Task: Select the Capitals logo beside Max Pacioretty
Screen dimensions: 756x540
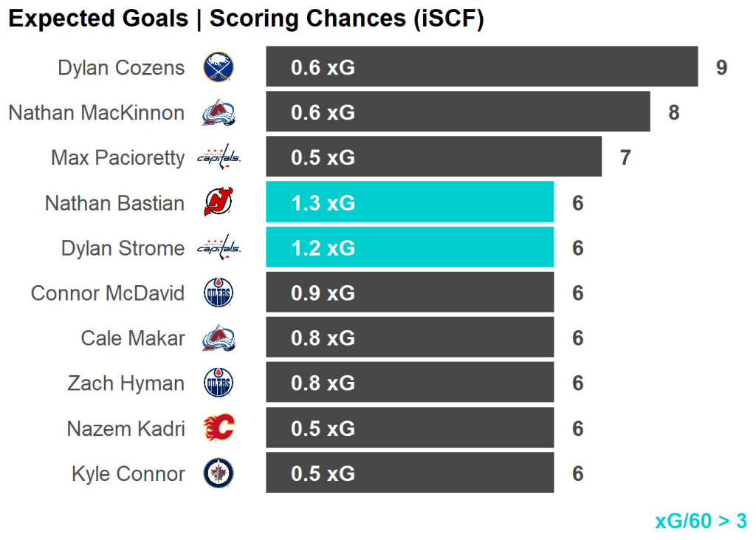Action: [x=219, y=157]
